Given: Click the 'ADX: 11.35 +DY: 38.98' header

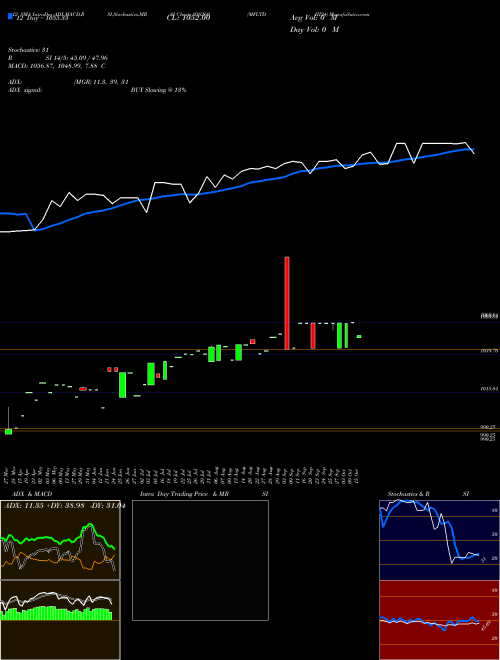Looking at the screenshot, I should [x=64, y=506].
